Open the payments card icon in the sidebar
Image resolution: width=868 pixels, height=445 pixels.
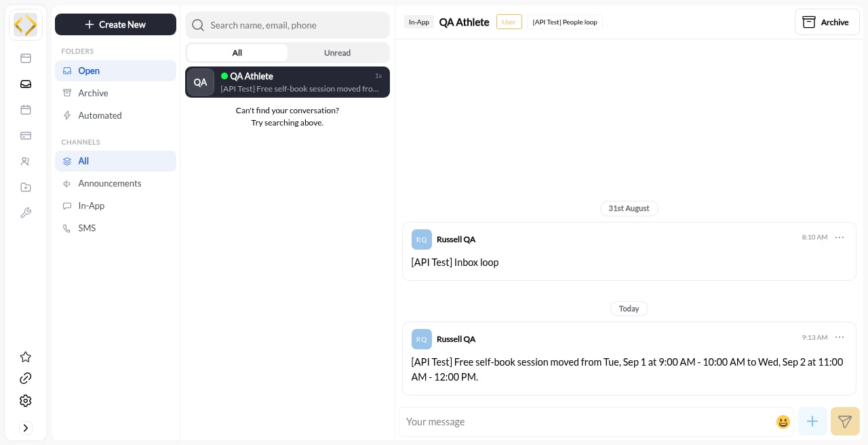click(26, 136)
